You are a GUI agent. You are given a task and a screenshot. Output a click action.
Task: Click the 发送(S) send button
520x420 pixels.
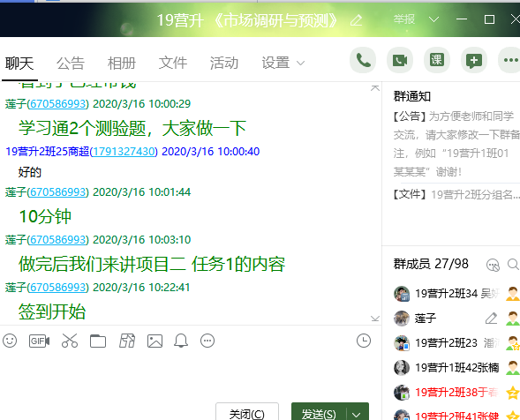pyautogui.click(x=319, y=413)
